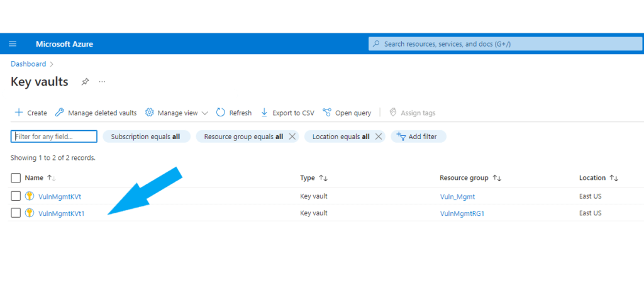Screen dimensions: 644x297
Task: Sort by Name column arrows
Action: coord(52,178)
